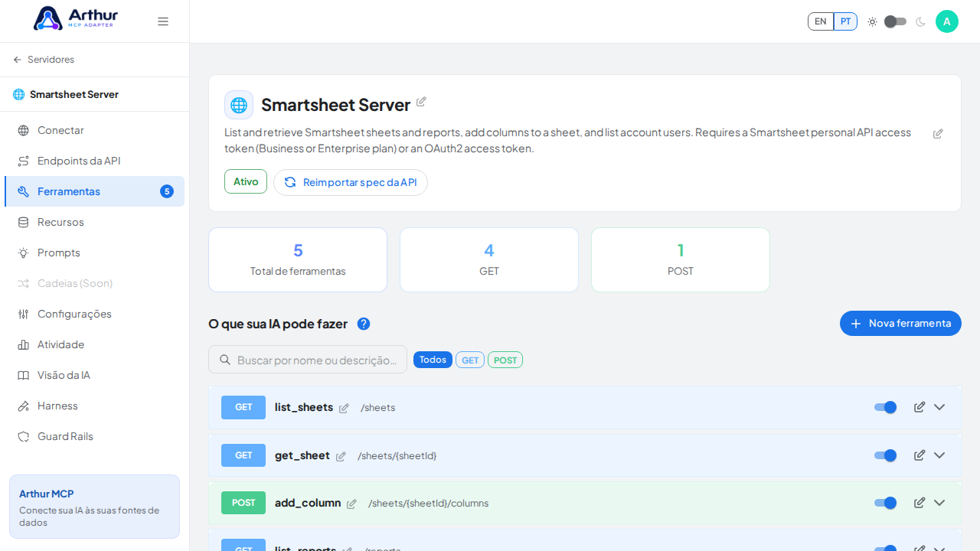Switch language to EN
Image resolution: width=980 pixels, height=551 pixels.
[821, 21]
